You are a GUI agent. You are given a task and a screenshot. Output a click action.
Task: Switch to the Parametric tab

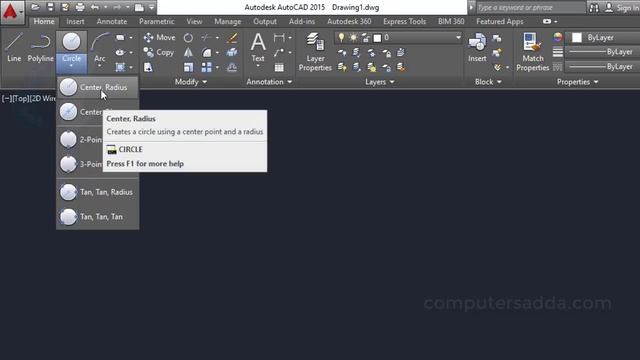[157, 22]
